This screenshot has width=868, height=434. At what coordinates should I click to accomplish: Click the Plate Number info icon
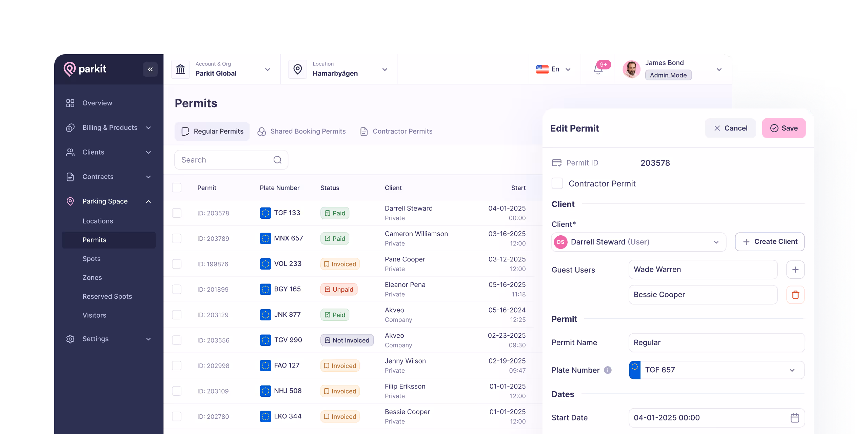click(x=608, y=370)
